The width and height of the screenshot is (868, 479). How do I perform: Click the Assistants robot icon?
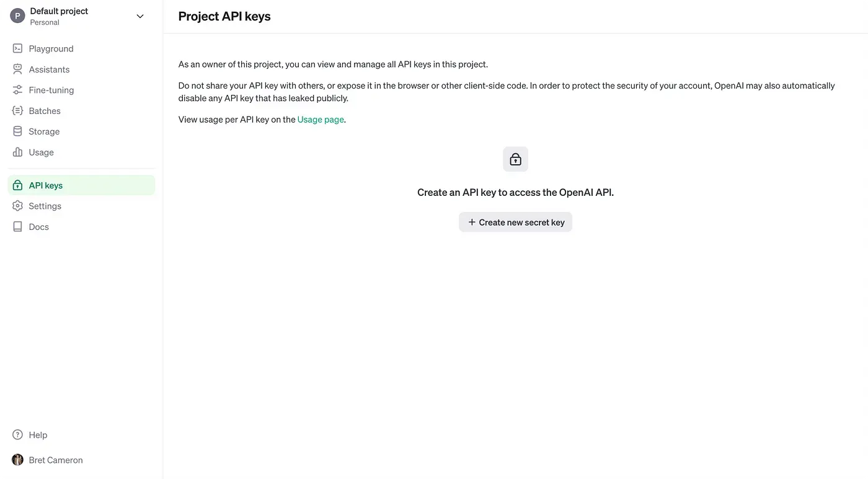(x=17, y=69)
